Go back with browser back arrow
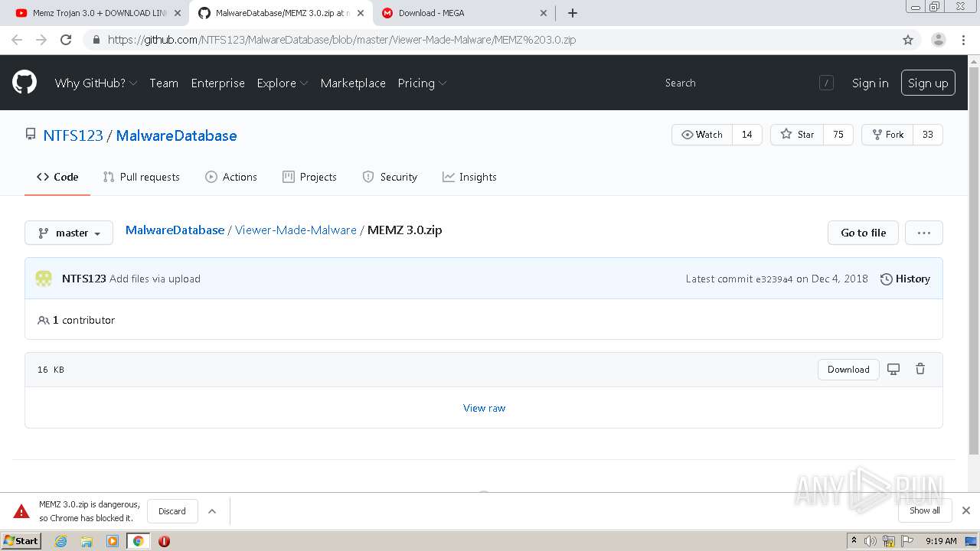The width and height of the screenshot is (980, 551). pyautogui.click(x=17, y=40)
